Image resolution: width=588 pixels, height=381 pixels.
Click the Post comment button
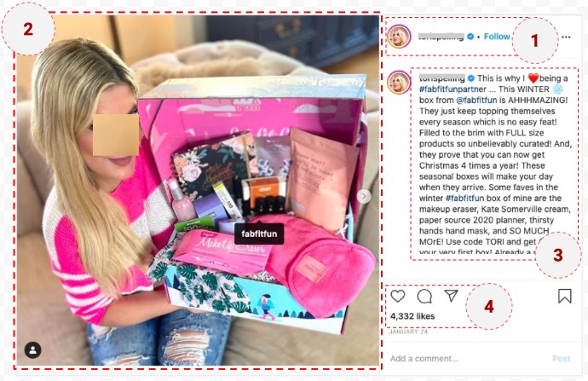pyautogui.click(x=561, y=359)
